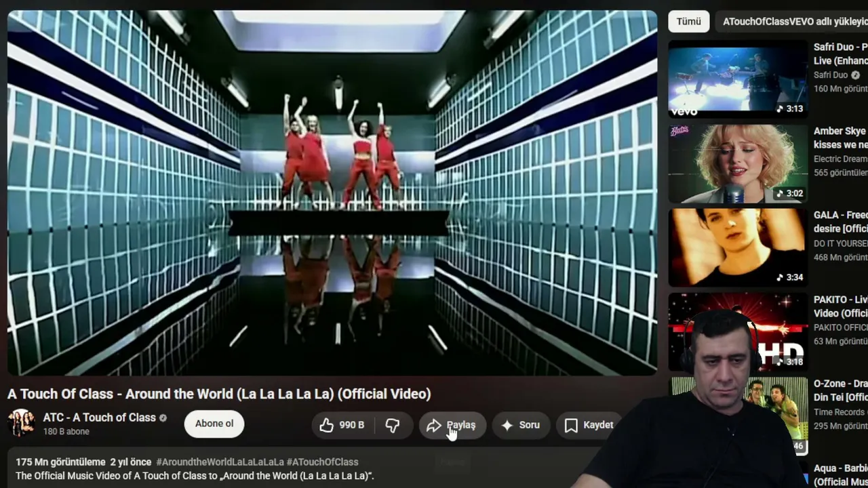Click the title "A Touch Of Class - Around the World"
The width and height of the screenshot is (868, 488).
tap(219, 394)
